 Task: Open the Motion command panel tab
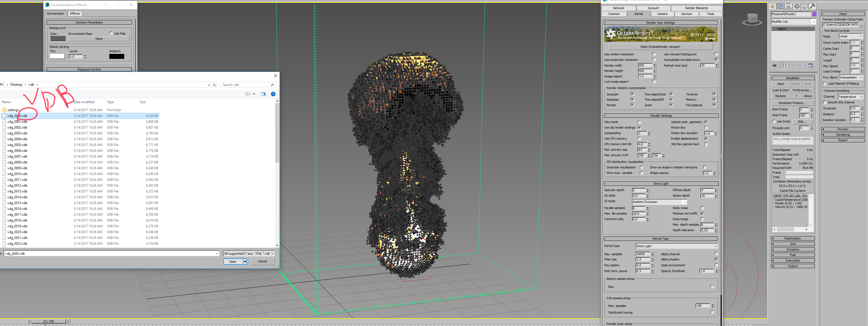pos(797,6)
